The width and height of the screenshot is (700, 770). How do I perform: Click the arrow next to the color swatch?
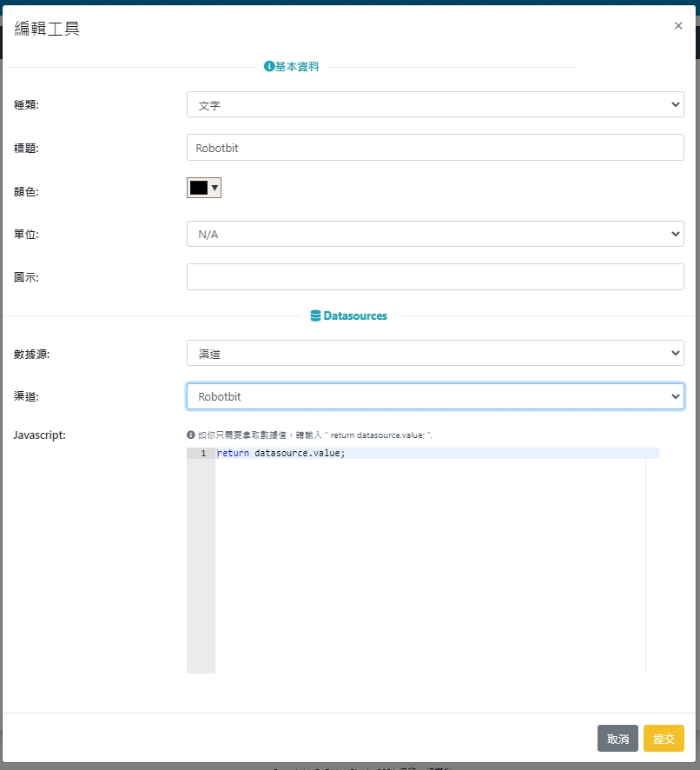(215, 188)
